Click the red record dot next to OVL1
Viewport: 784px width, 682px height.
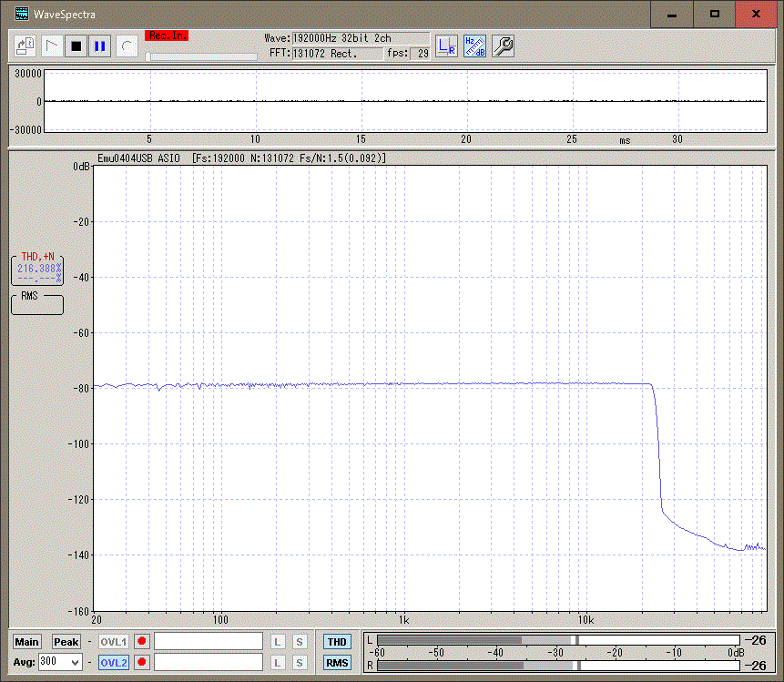pos(142,642)
